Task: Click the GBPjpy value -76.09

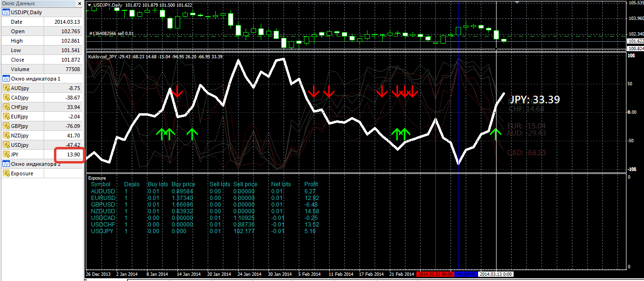Action: 73,126
